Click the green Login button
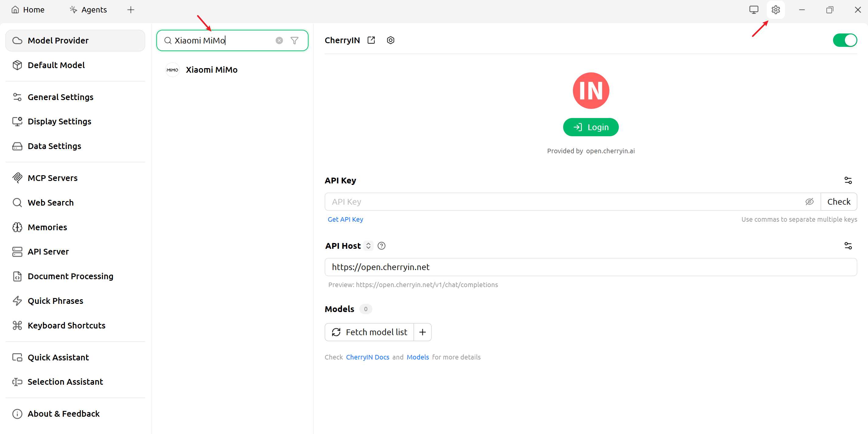Image resolution: width=868 pixels, height=434 pixels. pyautogui.click(x=591, y=127)
